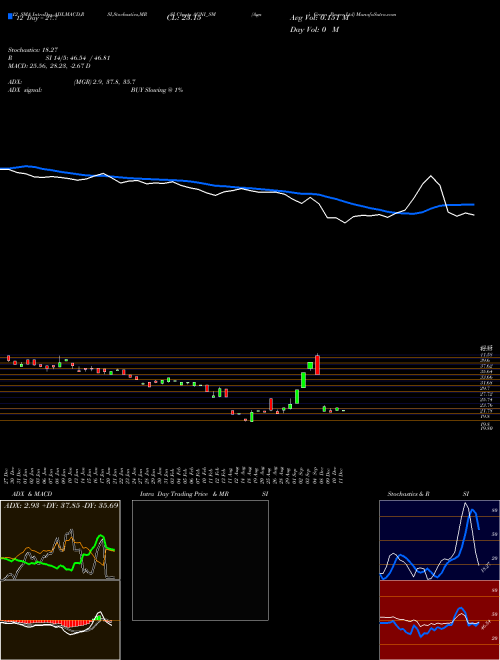Screen dimensions: 500x660
Task: Click the 18.27 label inside the Stochastics panel
Action: point(485,567)
